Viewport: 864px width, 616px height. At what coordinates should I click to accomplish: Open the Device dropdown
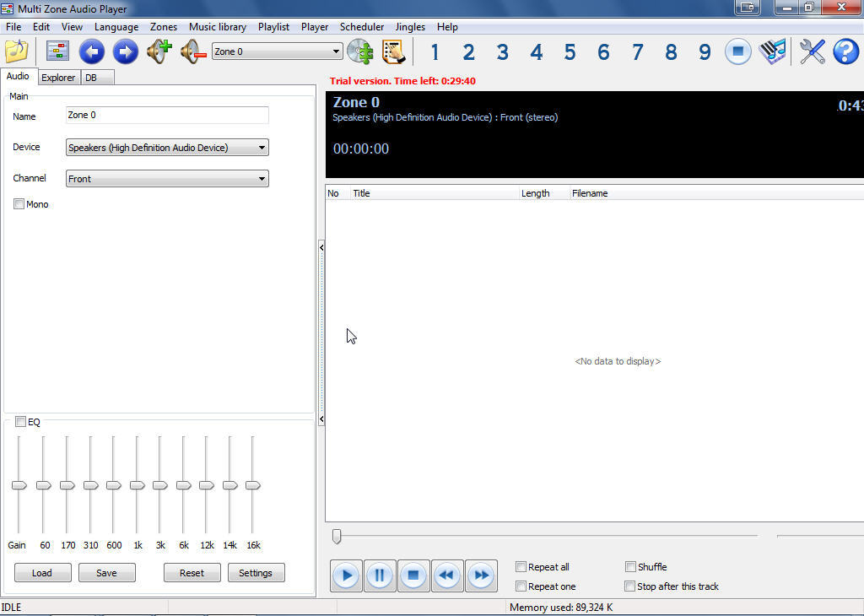263,147
